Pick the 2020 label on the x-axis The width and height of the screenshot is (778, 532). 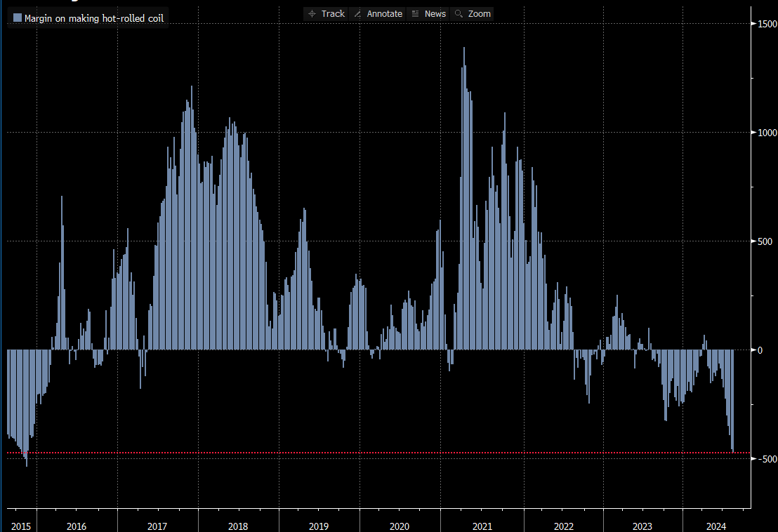pyautogui.click(x=400, y=526)
